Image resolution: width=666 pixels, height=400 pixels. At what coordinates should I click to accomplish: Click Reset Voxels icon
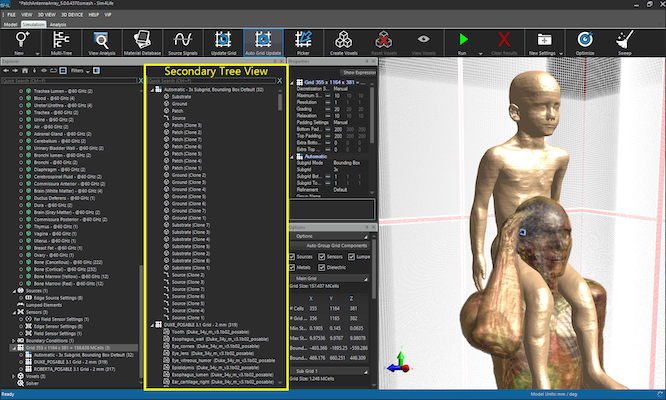coord(383,40)
